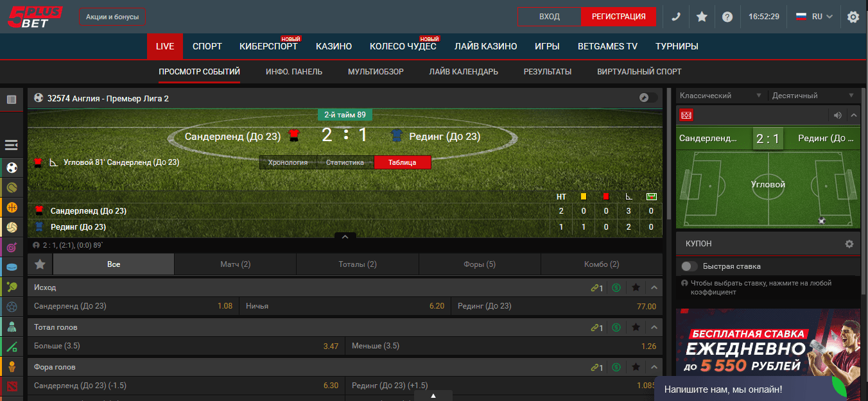Open the Десятичный odds format dropdown
Screen dimensions: 868x401
click(814, 96)
